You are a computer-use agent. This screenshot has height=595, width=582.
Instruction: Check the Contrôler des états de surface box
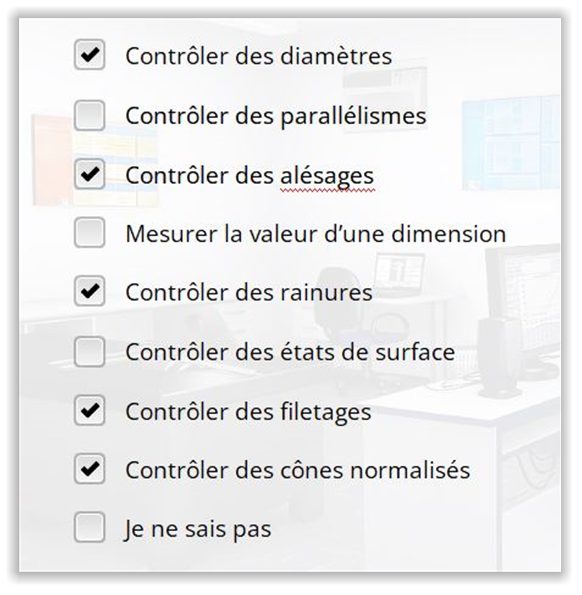pyautogui.click(x=90, y=352)
